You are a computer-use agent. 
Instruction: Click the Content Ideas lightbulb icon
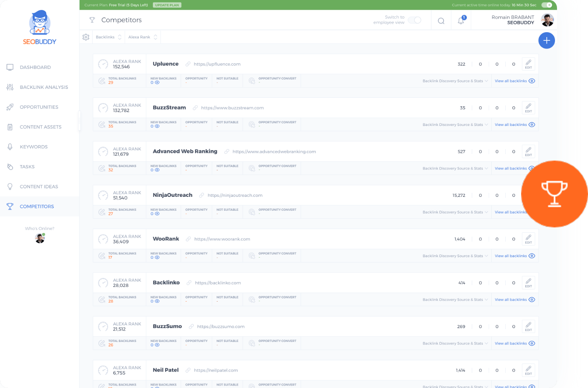point(10,187)
